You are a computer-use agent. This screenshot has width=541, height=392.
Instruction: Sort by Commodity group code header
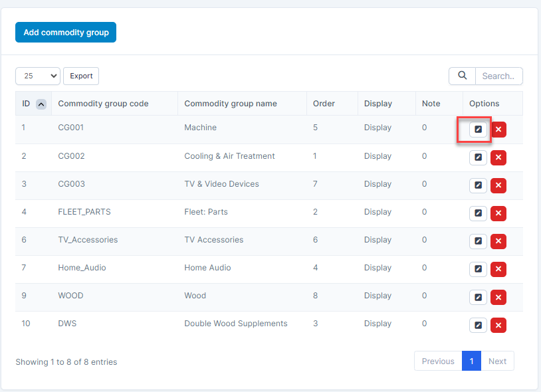coord(103,104)
